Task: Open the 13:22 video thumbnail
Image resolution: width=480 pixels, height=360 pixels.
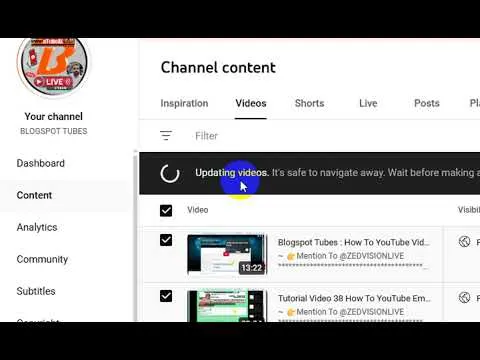Action: click(227, 255)
